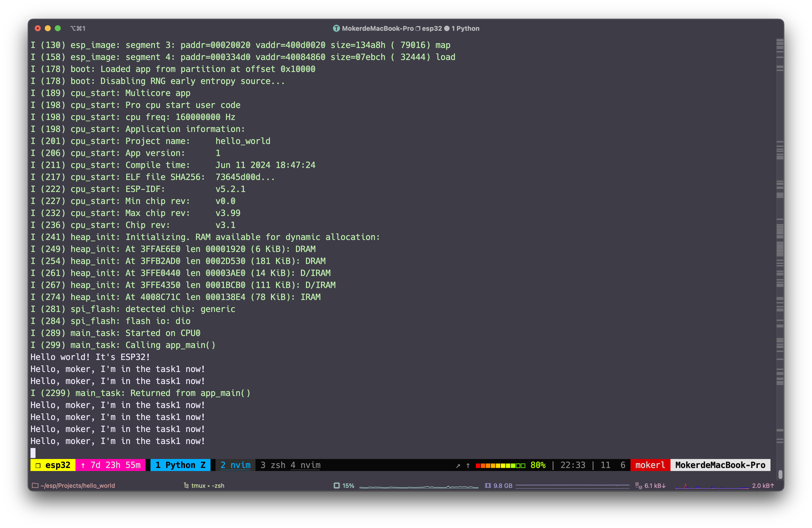
Task: Click the tmux job branch icon
Action: pyautogui.click(x=186, y=485)
